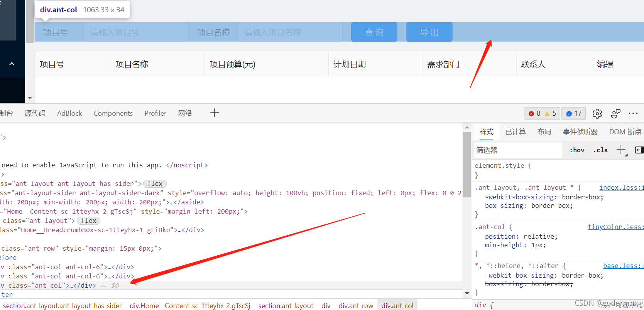Open the AdBlock tab
Screen dimensions: 644x310
coord(69,113)
